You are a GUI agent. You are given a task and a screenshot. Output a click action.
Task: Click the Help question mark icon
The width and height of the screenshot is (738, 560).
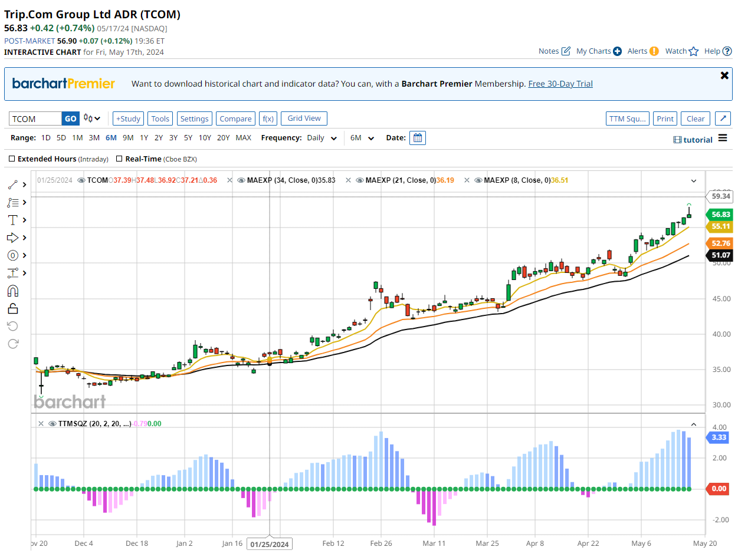pos(727,51)
